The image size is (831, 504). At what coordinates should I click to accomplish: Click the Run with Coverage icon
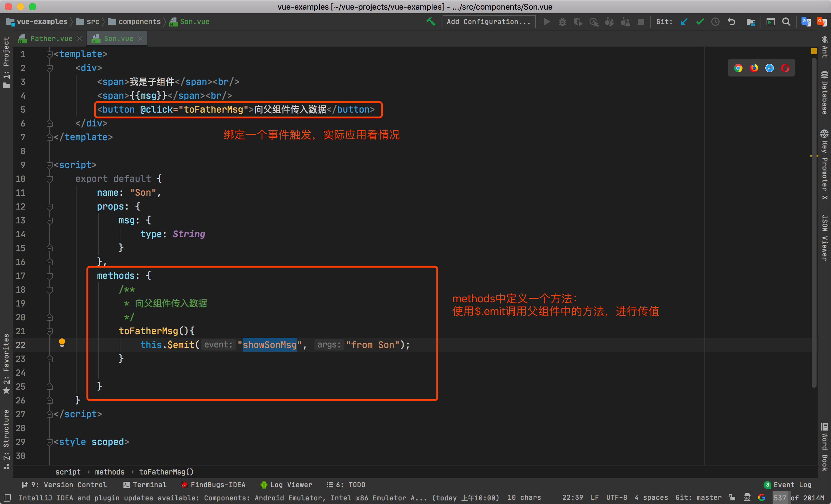tap(578, 22)
